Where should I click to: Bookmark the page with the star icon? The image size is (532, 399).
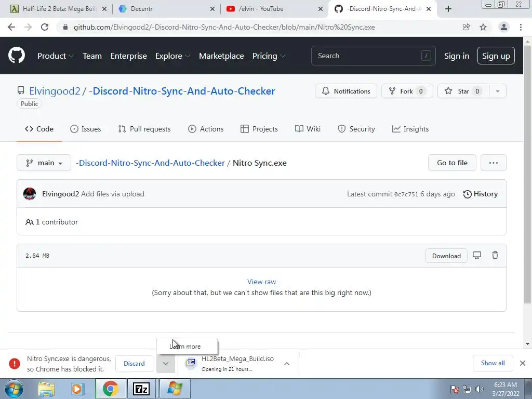[483, 27]
